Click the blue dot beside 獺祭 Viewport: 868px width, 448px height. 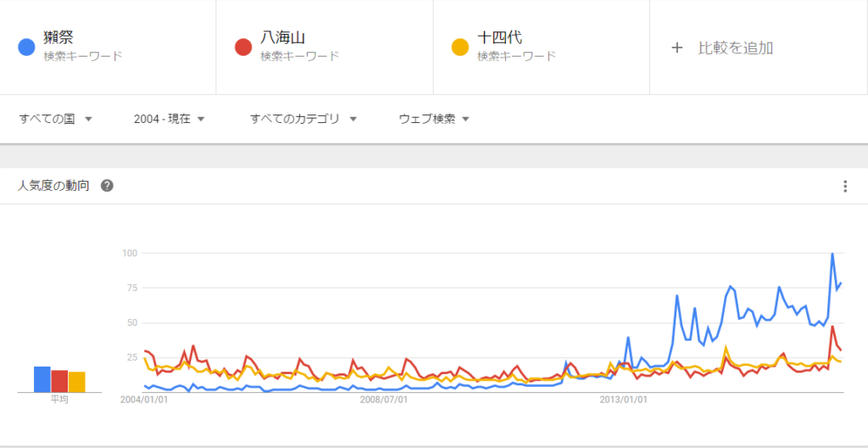pos(26,48)
